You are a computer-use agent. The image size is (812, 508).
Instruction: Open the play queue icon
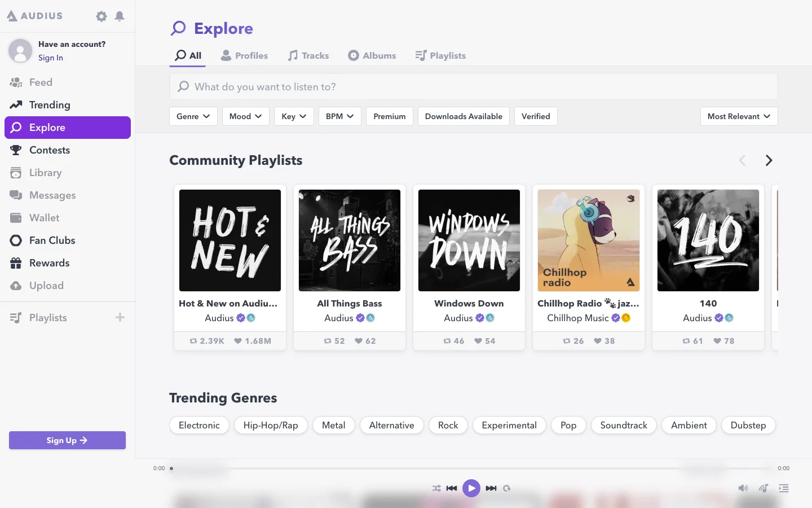click(784, 488)
